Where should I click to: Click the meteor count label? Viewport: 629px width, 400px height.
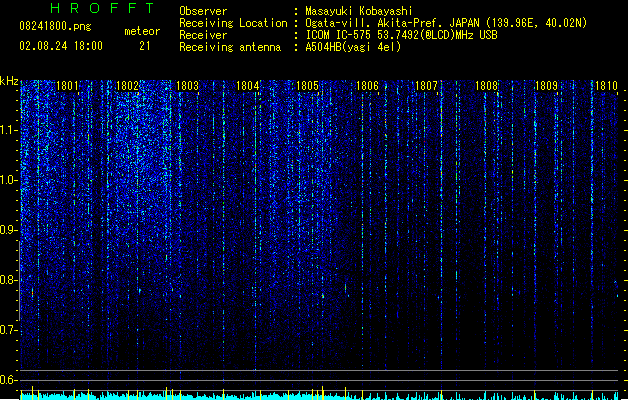142,31
